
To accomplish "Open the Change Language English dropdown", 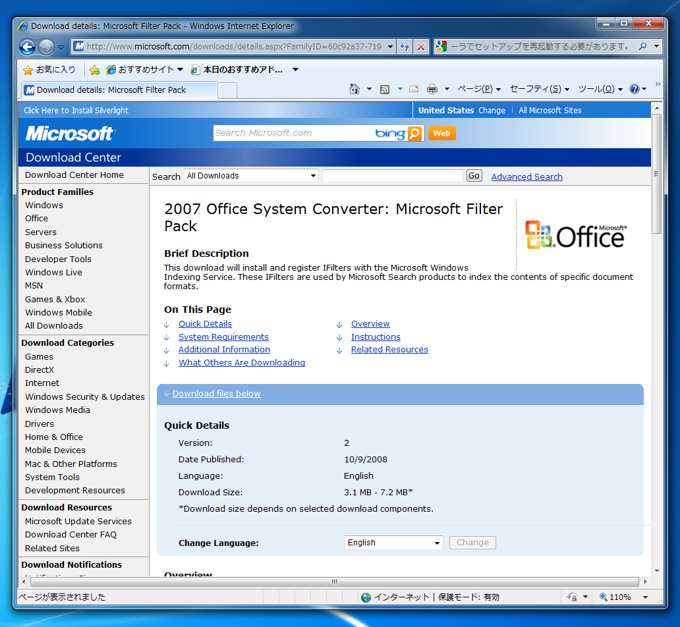I will pos(393,542).
